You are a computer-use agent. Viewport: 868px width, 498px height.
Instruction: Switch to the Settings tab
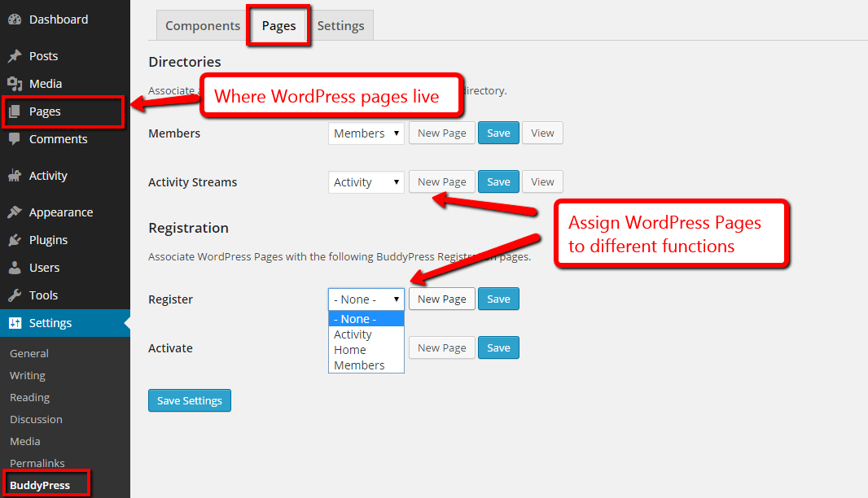point(340,25)
